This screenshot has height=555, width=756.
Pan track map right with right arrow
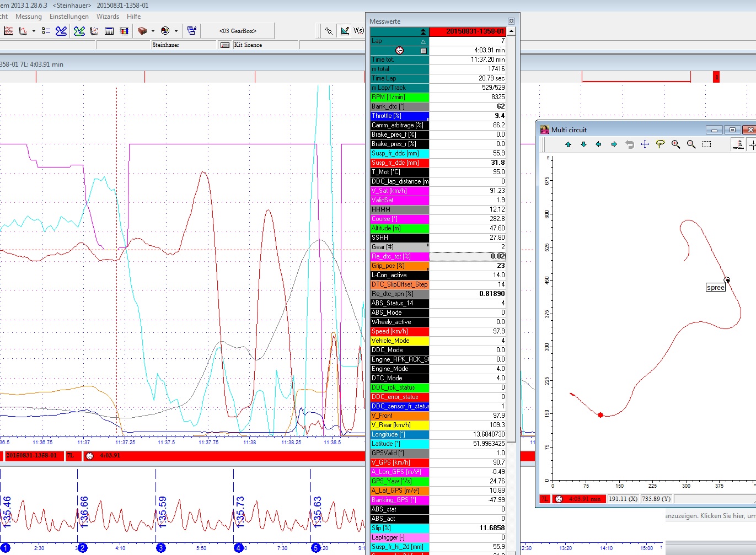coord(614,144)
